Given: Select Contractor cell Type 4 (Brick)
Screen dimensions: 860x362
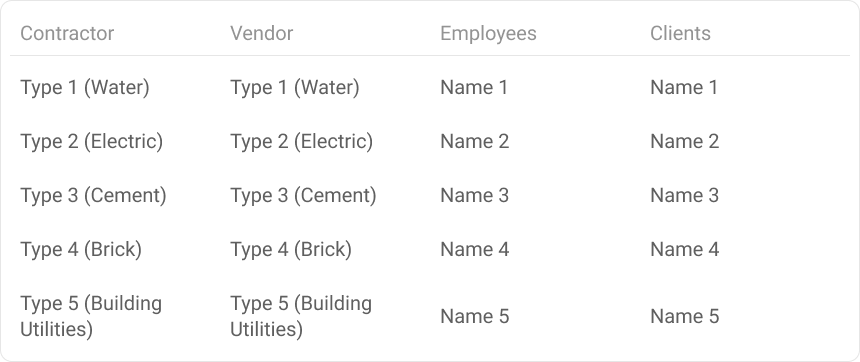Looking at the screenshot, I should click(81, 250).
